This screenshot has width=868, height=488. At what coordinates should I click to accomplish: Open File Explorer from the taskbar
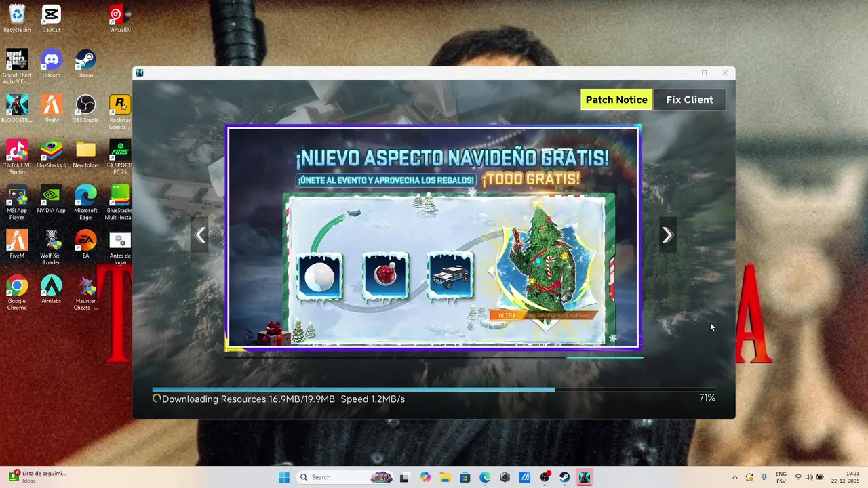445,477
